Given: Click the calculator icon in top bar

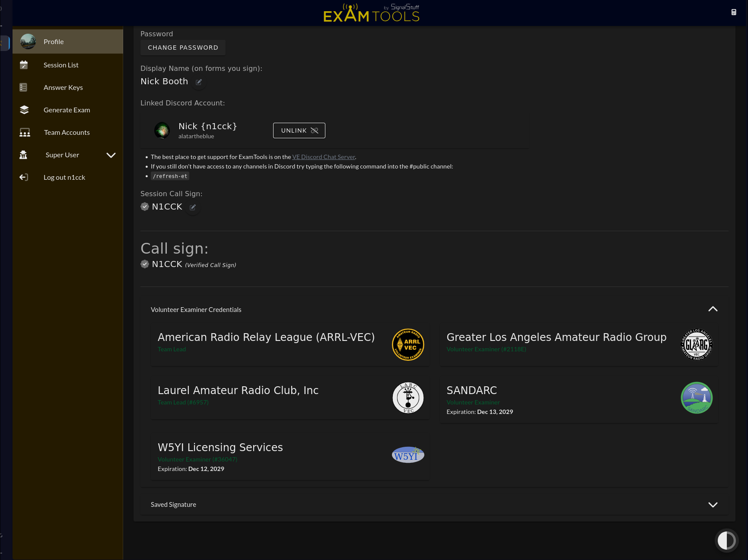Looking at the screenshot, I should pyautogui.click(x=734, y=12).
